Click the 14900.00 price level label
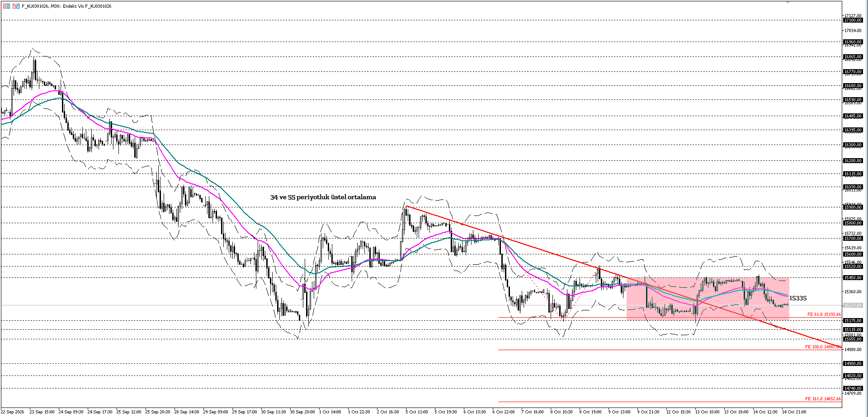 (x=853, y=364)
